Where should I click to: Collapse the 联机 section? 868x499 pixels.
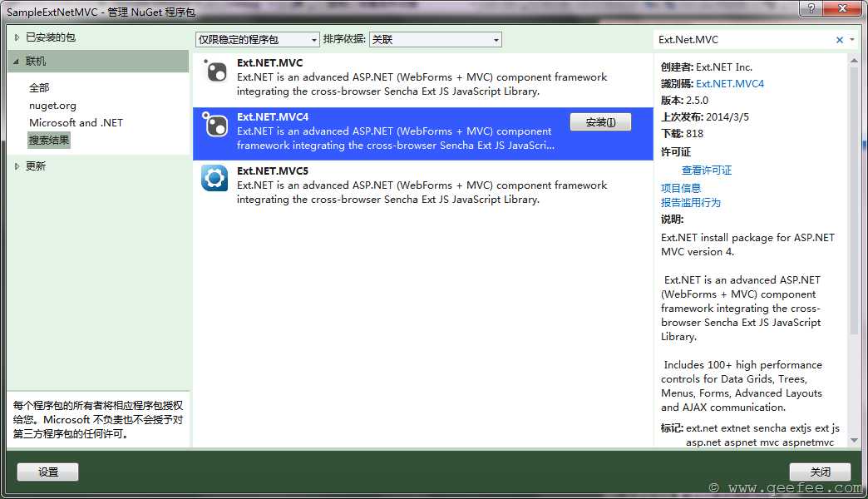[x=16, y=61]
